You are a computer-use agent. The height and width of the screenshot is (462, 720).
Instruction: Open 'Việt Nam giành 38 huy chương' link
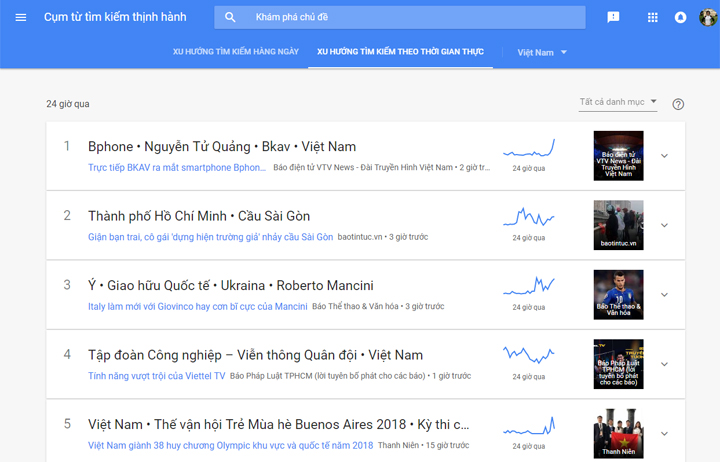pyautogui.click(x=231, y=445)
